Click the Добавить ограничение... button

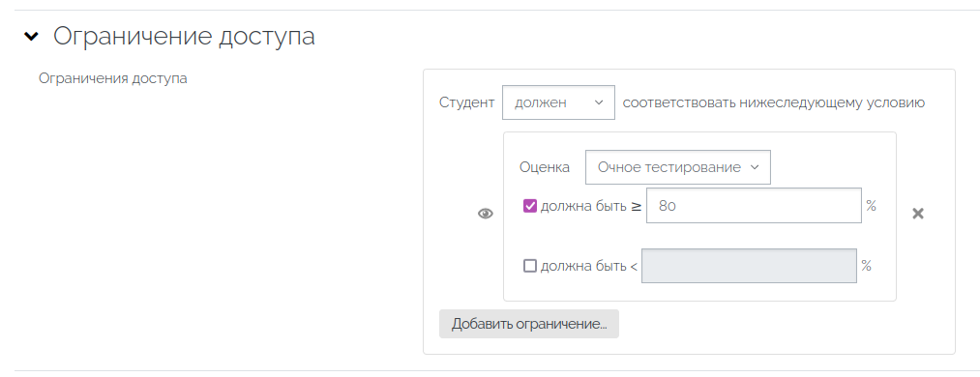pos(529,324)
